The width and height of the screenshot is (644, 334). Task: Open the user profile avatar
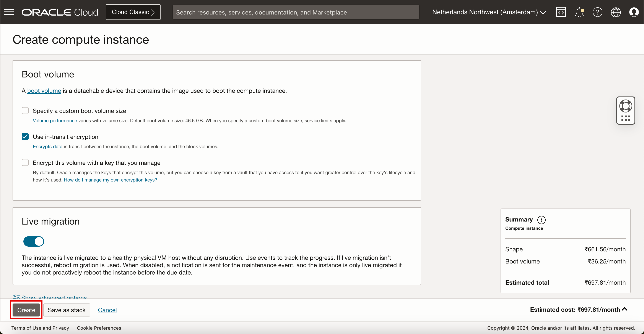point(634,12)
